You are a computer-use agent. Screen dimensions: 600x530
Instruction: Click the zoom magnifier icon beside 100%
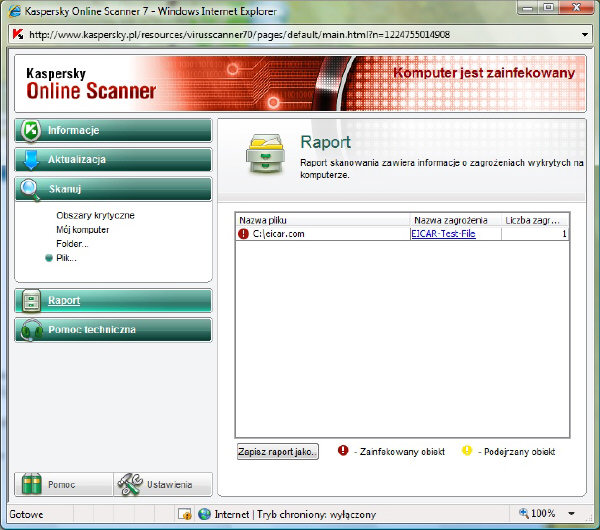[x=523, y=513]
